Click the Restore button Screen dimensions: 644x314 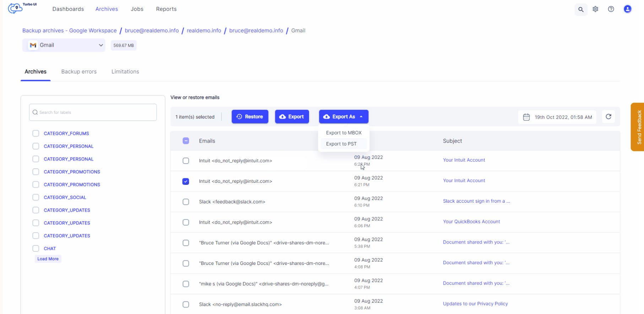tap(250, 117)
